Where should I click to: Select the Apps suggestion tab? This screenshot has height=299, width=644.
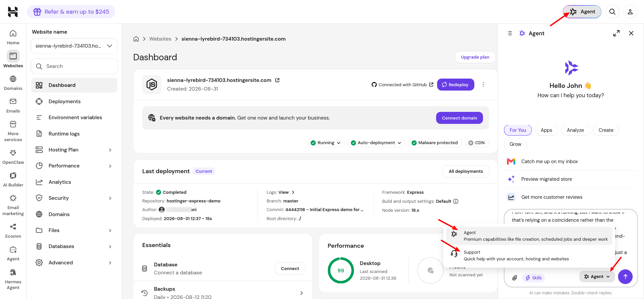[x=547, y=130]
